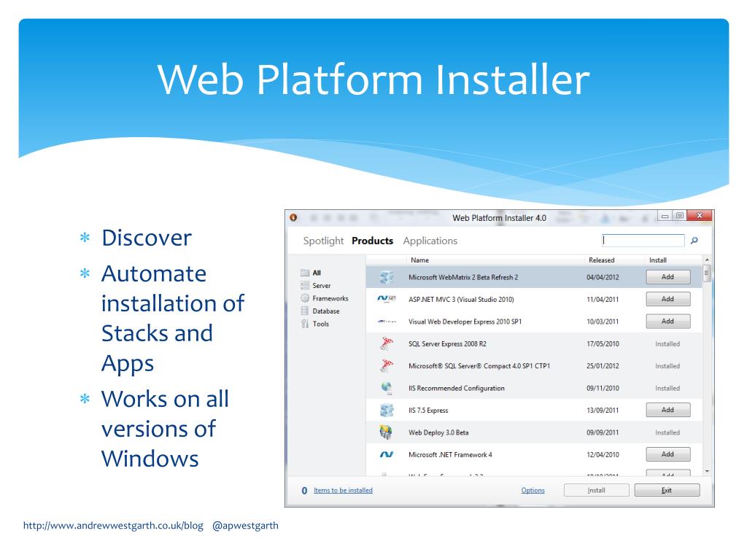747x560 pixels.
Task: Click the Server category icon
Action: point(305,285)
